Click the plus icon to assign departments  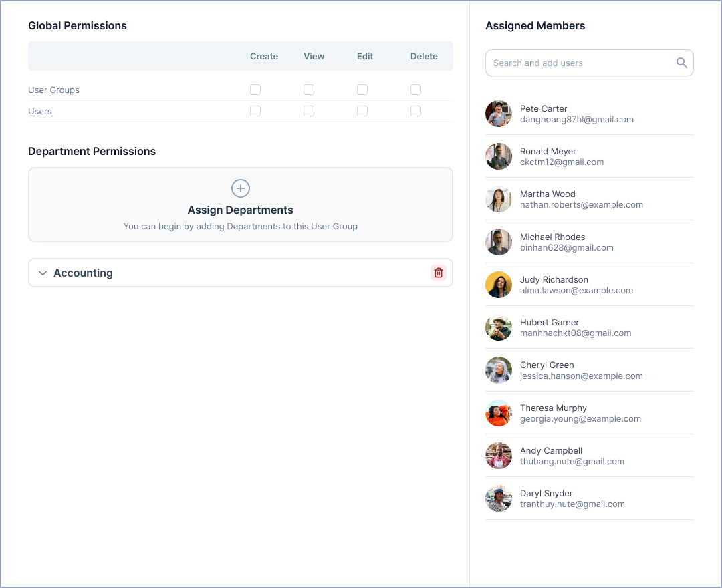click(x=241, y=188)
